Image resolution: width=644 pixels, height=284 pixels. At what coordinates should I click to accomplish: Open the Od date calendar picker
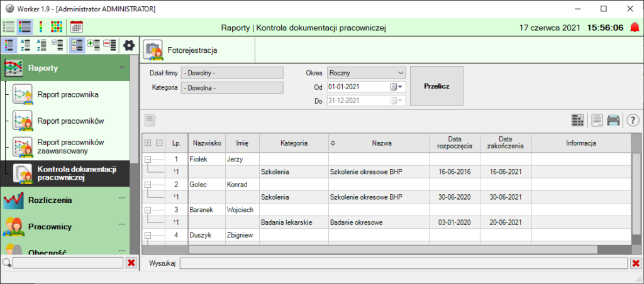(x=397, y=87)
